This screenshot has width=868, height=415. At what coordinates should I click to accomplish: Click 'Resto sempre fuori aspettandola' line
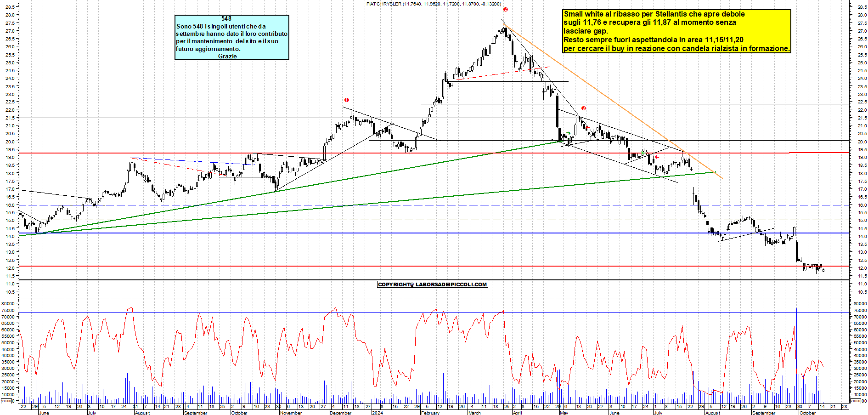pos(653,40)
